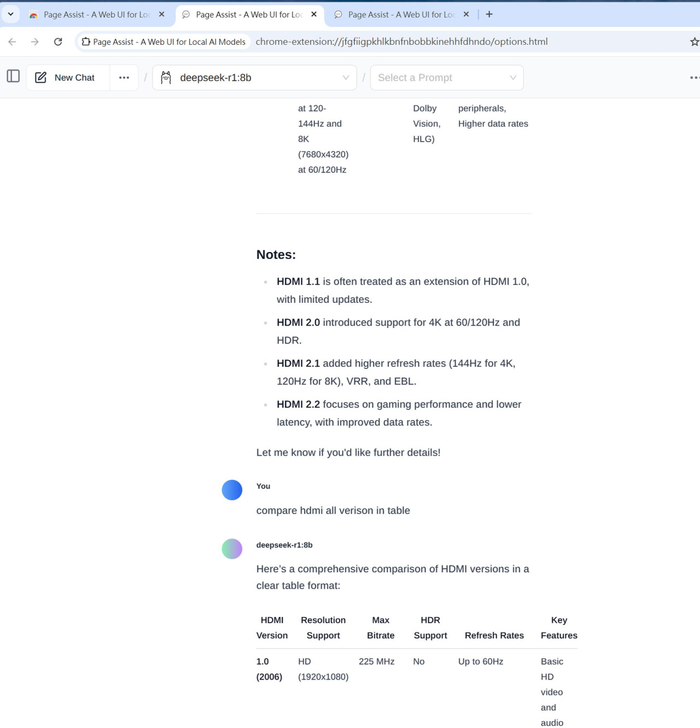Click the llama icon in the model selector
The image size is (700, 728).
(166, 77)
